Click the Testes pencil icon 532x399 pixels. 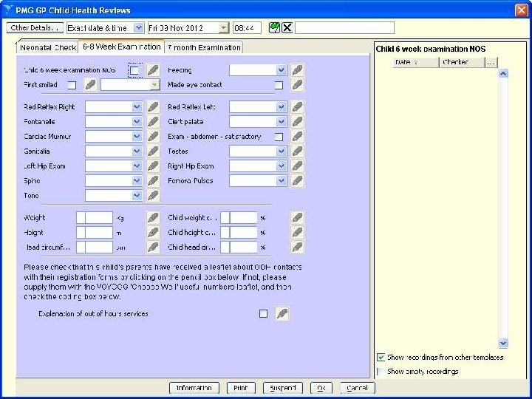point(297,151)
